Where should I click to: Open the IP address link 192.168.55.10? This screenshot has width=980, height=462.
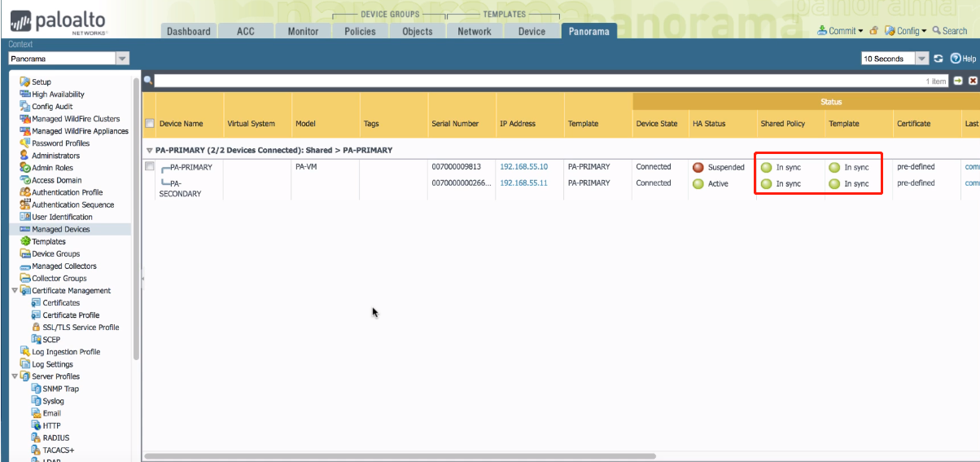[523, 167]
